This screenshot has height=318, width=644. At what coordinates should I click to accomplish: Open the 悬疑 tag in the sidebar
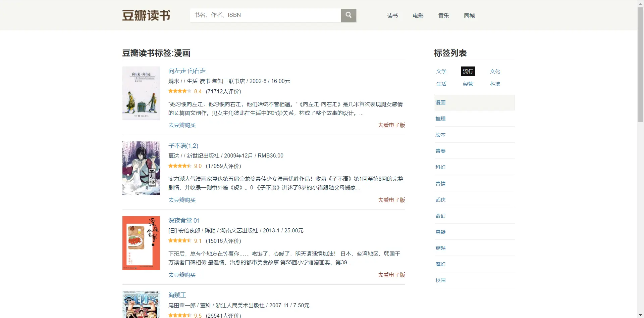(x=474, y=232)
